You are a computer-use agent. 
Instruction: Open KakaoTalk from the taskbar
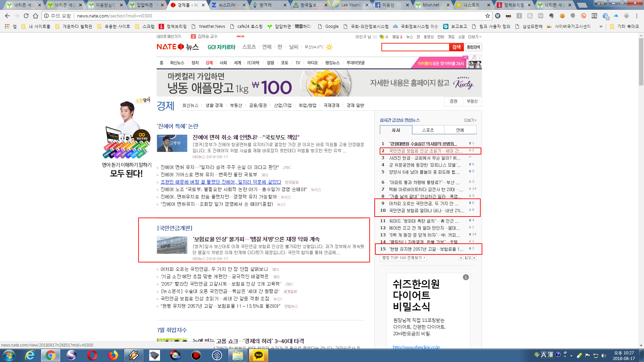point(259,355)
